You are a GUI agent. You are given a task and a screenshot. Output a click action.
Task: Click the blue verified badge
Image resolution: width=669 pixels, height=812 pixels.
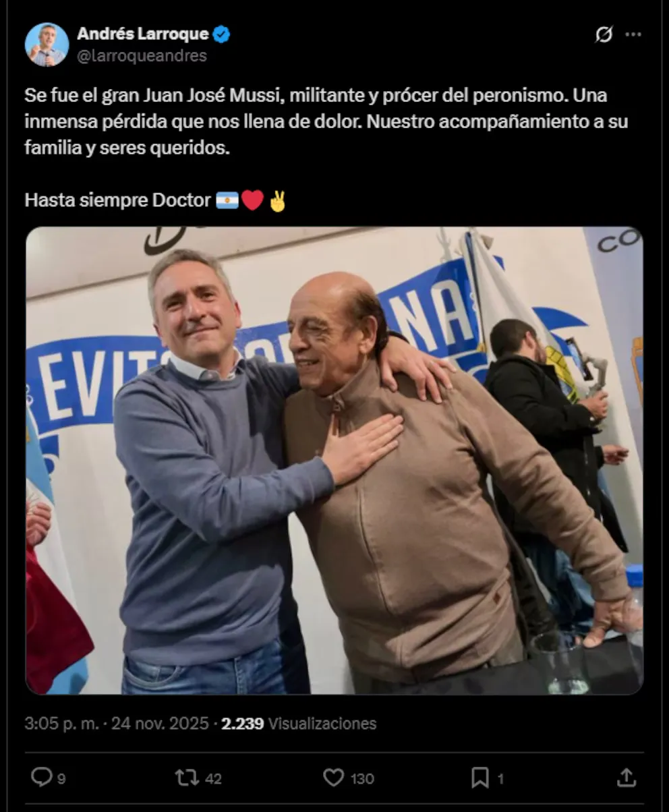coord(221,34)
